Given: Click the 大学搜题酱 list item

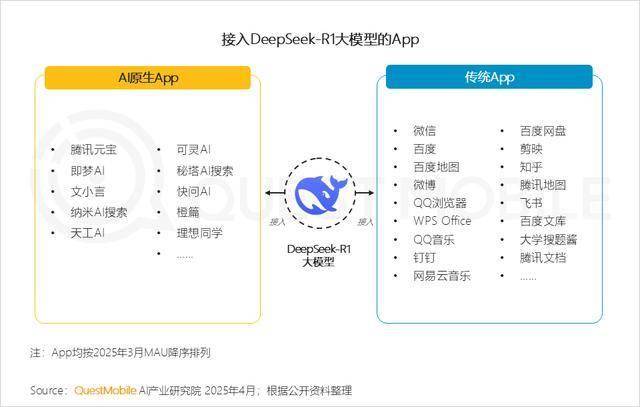Looking at the screenshot, I should click(x=549, y=240).
